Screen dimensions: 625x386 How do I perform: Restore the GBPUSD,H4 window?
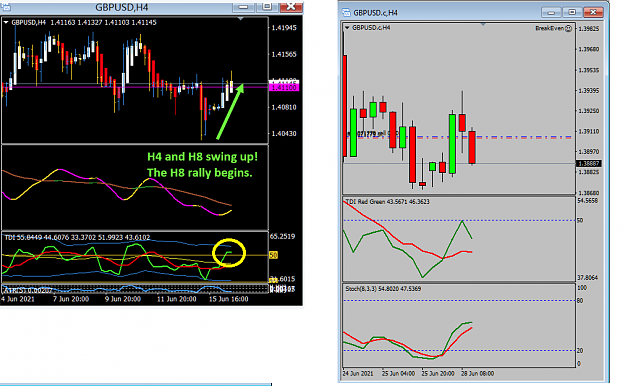[267, 7]
